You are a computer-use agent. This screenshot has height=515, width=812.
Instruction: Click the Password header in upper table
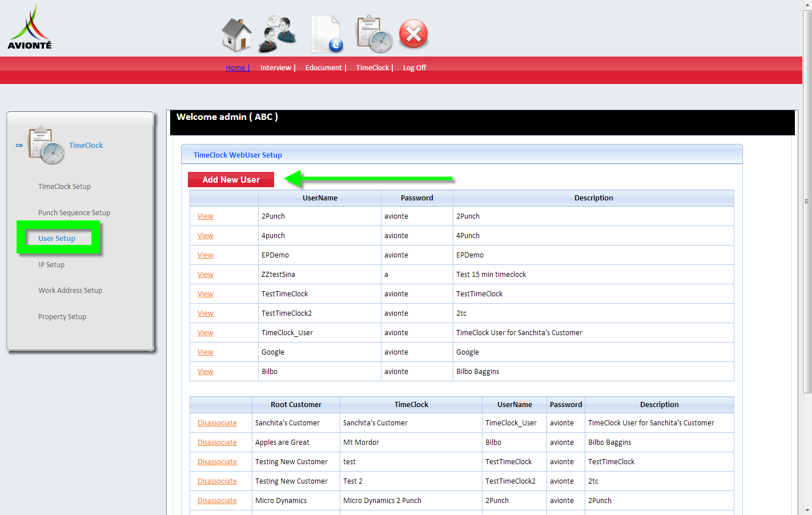pyautogui.click(x=417, y=198)
